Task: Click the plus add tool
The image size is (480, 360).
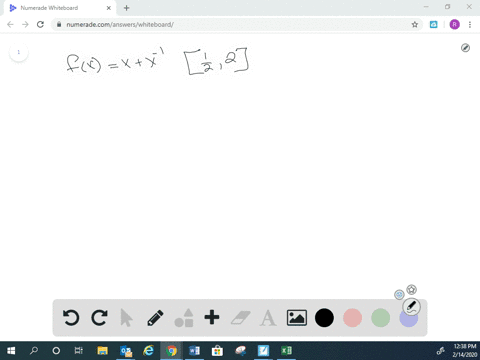Action: click(212, 317)
